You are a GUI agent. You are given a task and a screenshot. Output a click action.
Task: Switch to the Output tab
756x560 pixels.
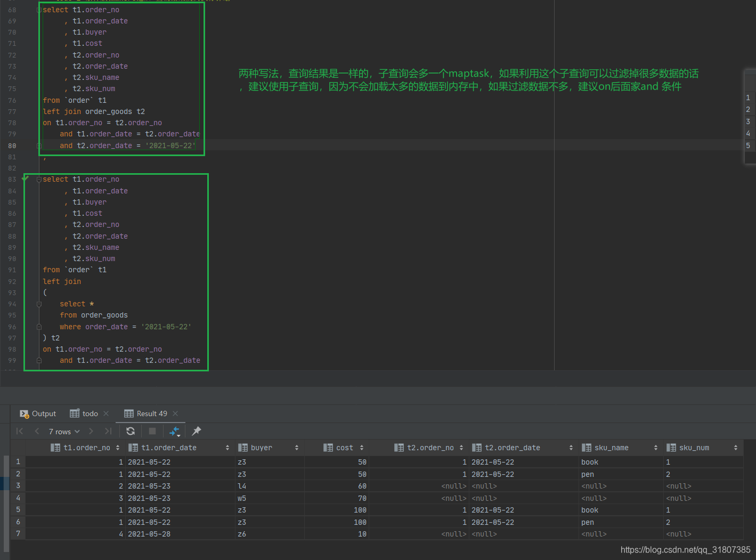coord(38,413)
